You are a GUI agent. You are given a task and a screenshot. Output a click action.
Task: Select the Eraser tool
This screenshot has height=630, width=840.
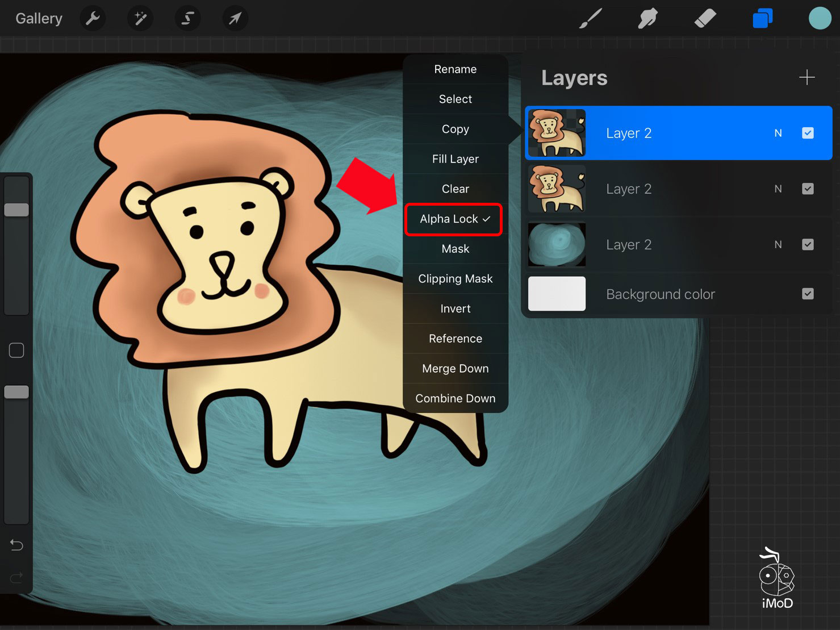point(705,19)
